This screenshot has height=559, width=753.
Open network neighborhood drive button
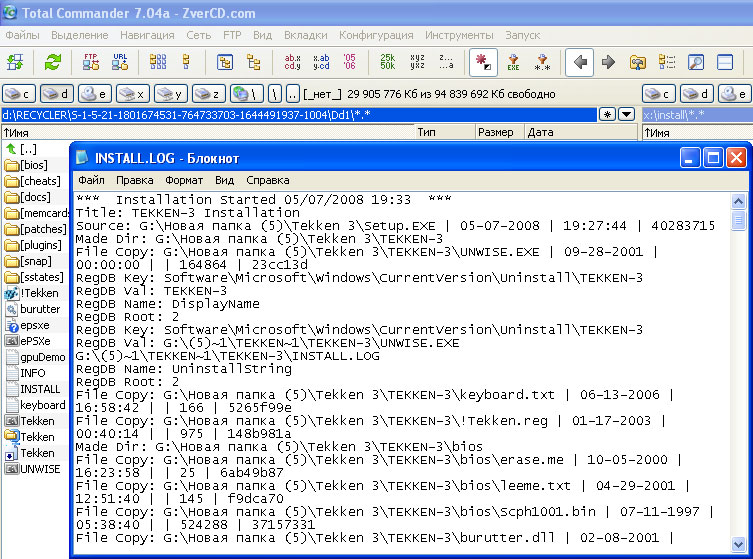click(x=246, y=94)
